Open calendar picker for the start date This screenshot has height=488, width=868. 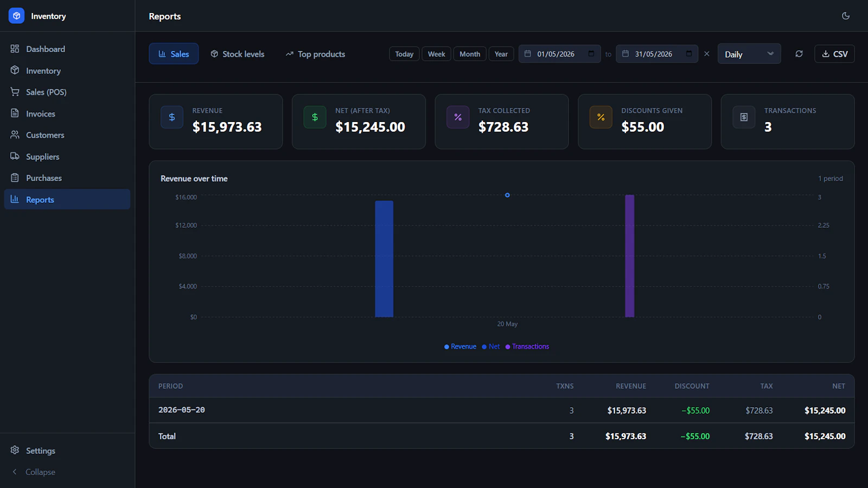coord(591,54)
